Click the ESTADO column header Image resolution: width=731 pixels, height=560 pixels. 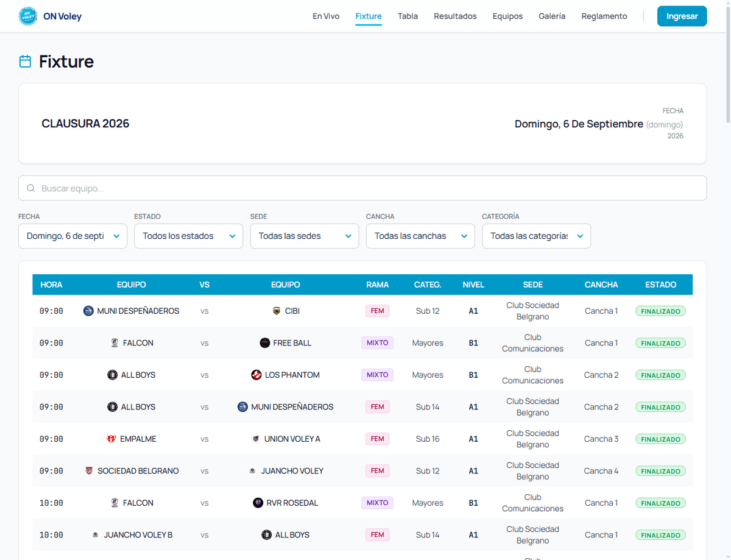click(661, 285)
